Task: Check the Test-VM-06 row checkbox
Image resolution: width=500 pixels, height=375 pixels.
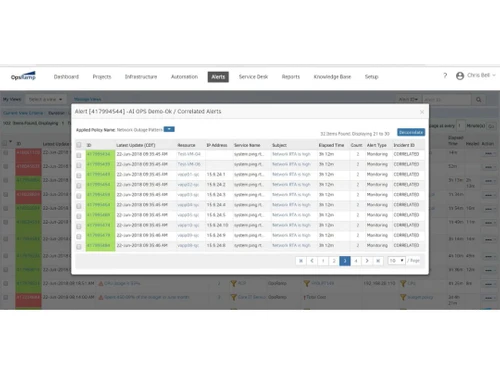Action: tap(79, 165)
